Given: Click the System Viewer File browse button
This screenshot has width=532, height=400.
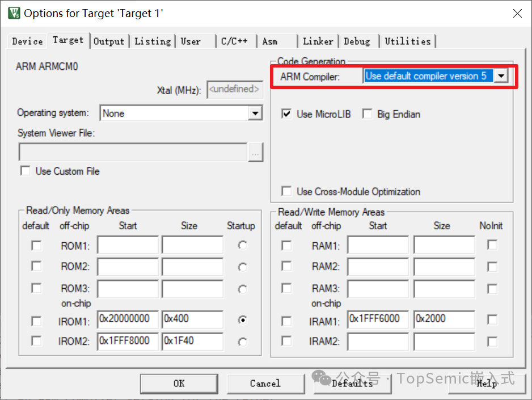Looking at the screenshot, I should (256, 152).
